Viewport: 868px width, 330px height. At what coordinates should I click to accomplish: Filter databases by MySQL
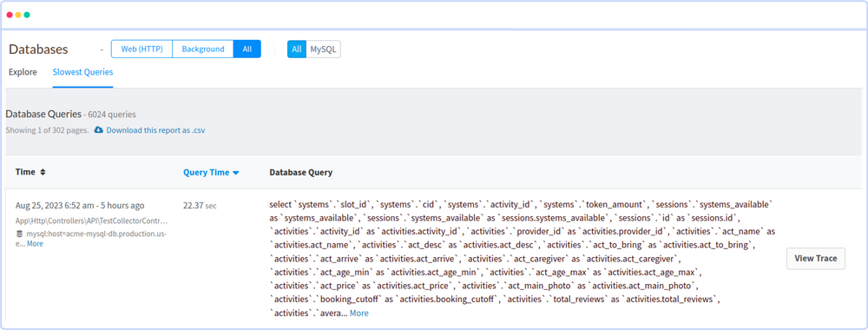pyautogui.click(x=324, y=49)
